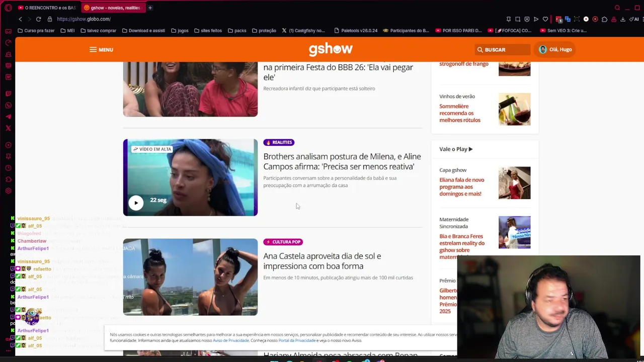The width and height of the screenshot is (644, 362).
Task: Open Ana Castela aproveita dia de sol headline
Action: pyautogui.click(x=322, y=261)
